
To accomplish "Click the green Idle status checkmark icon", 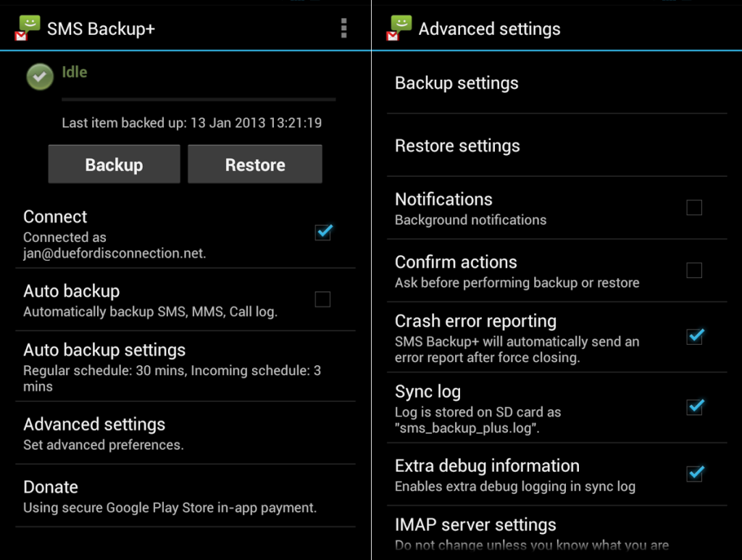I will [40, 77].
